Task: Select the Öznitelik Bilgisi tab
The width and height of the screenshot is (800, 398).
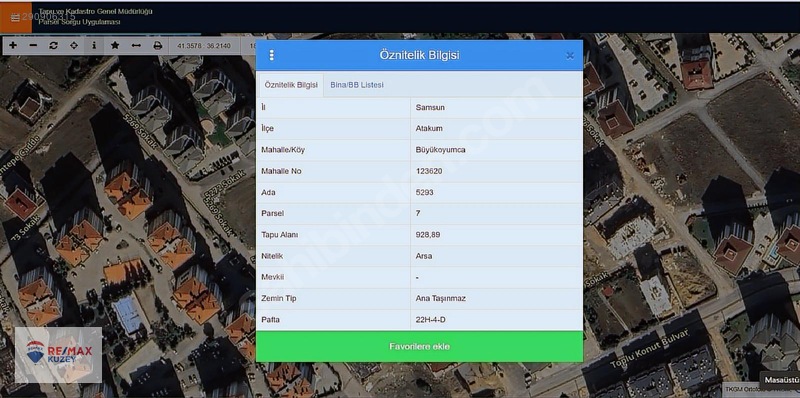Action: tap(291, 85)
